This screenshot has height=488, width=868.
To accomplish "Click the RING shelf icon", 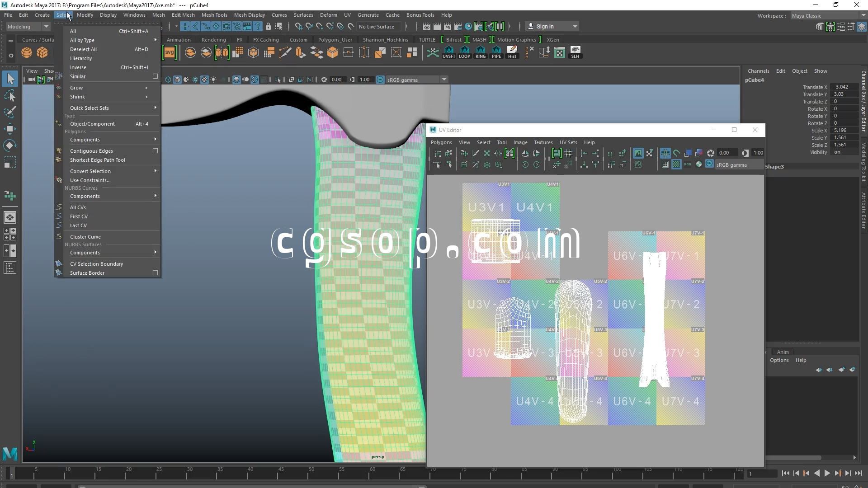I will pyautogui.click(x=481, y=52).
